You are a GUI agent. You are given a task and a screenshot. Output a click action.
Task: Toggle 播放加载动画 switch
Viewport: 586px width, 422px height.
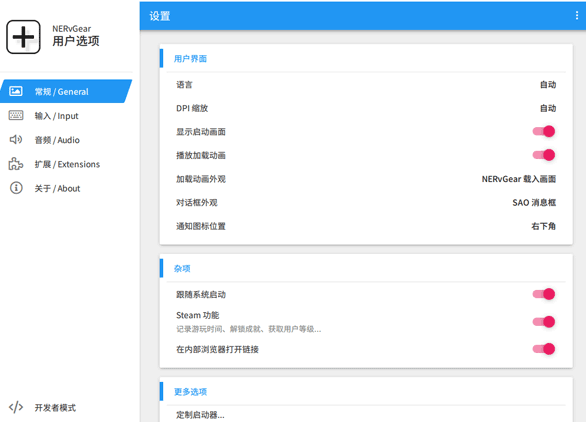pos(544,155)
